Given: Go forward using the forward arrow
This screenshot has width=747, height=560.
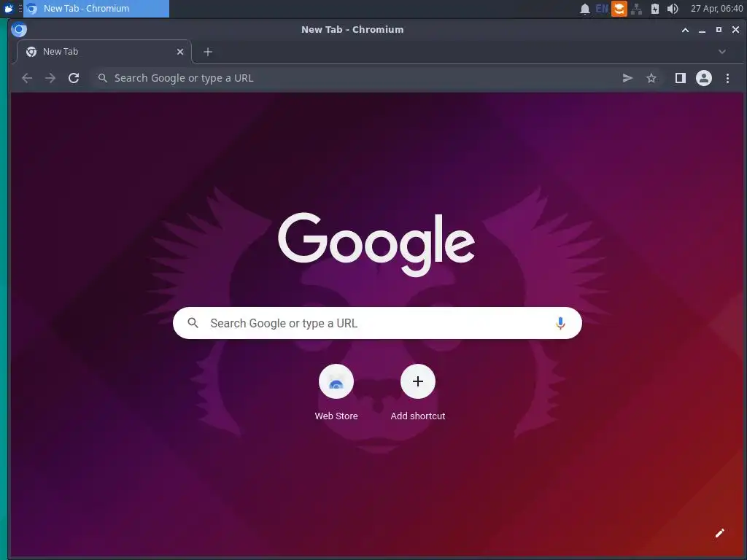Looking at the screenshot, I should point(50,78).
